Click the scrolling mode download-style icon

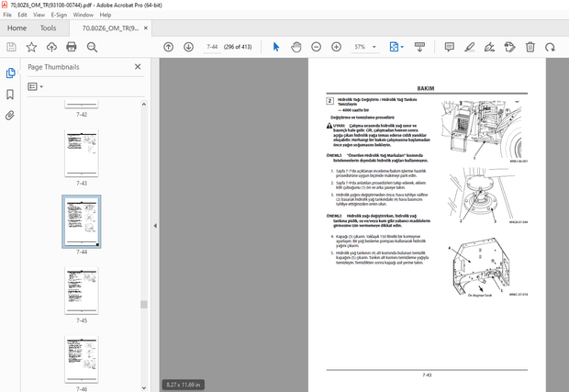coord(419,47)
